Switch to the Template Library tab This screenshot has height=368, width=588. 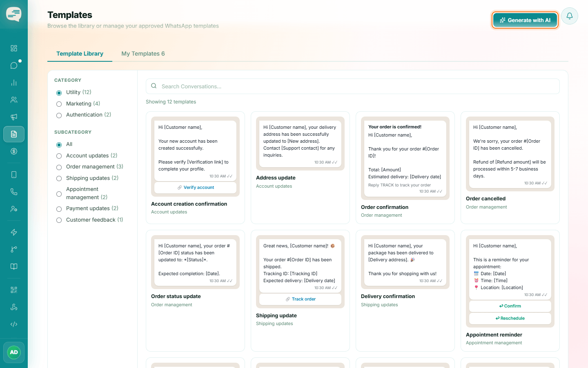80,54
